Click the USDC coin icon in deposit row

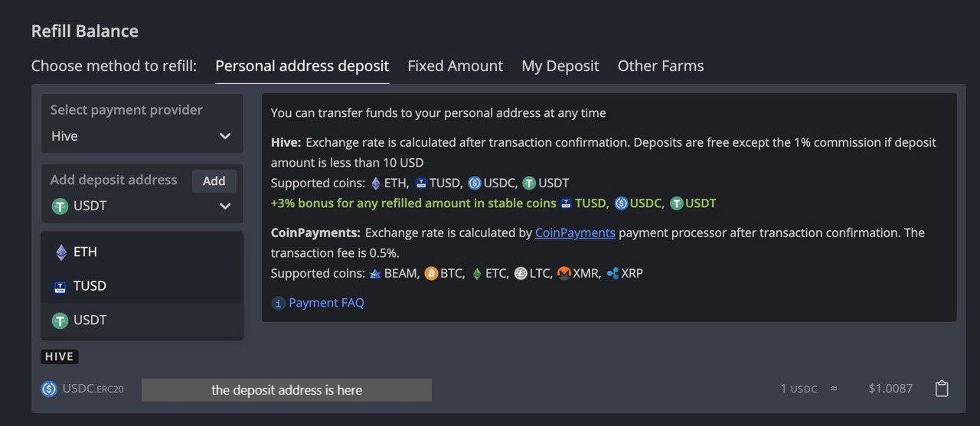coord(49,389)
